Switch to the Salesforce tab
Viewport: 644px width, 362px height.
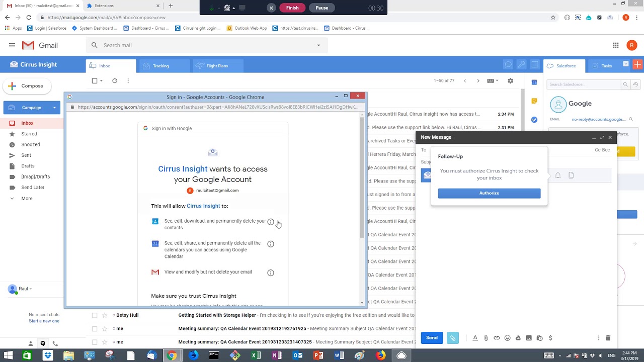click(565, 66)
